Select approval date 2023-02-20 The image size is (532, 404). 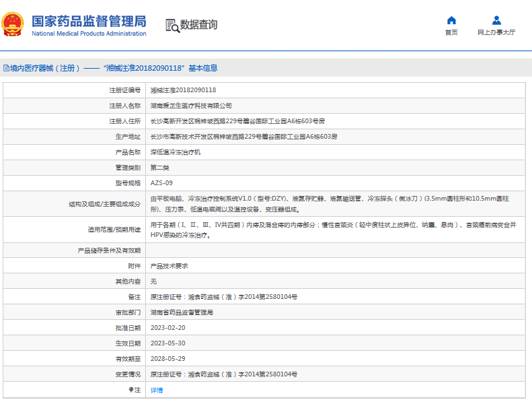168,328
